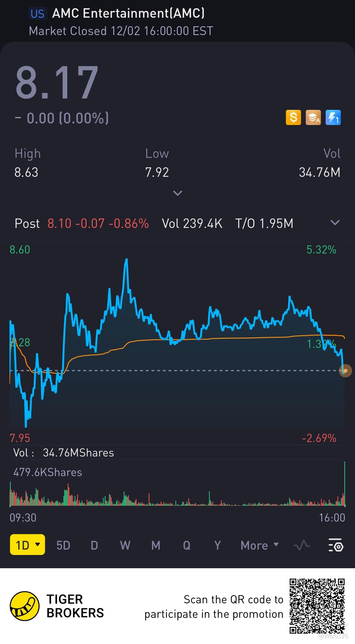Open the More timeframes dropdown

click(x=259, y=546)
